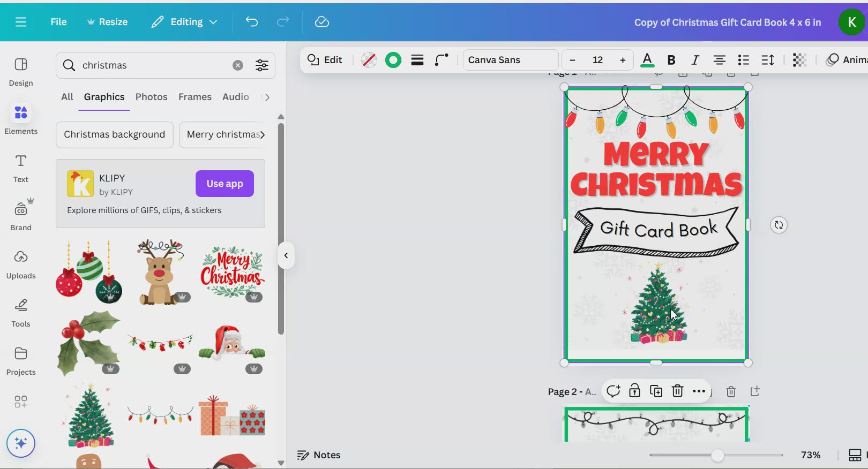
Task: Toggle bulleted list formatting
Action: pos(743,60)
